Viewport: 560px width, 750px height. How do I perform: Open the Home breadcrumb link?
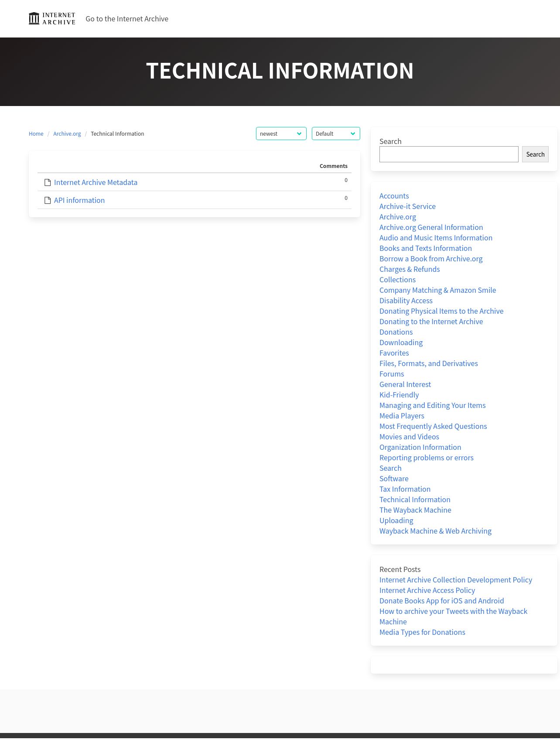coord(36,134)
